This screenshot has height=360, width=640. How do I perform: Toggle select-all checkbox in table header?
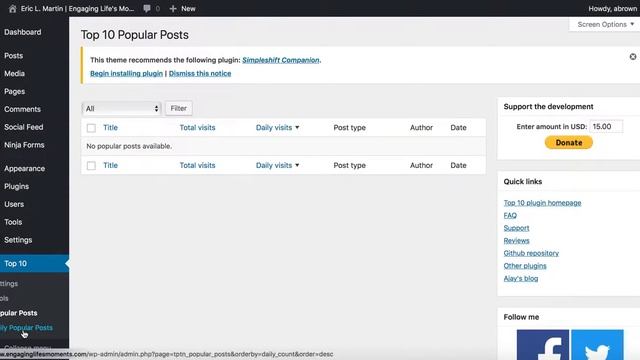click(x=91, y=128)
